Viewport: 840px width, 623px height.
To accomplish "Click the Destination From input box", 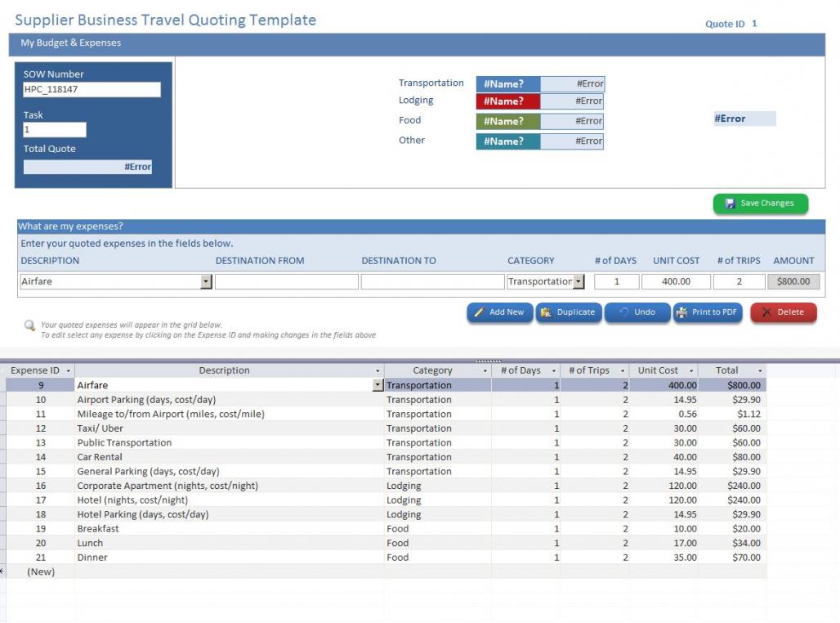I will 287,281.
